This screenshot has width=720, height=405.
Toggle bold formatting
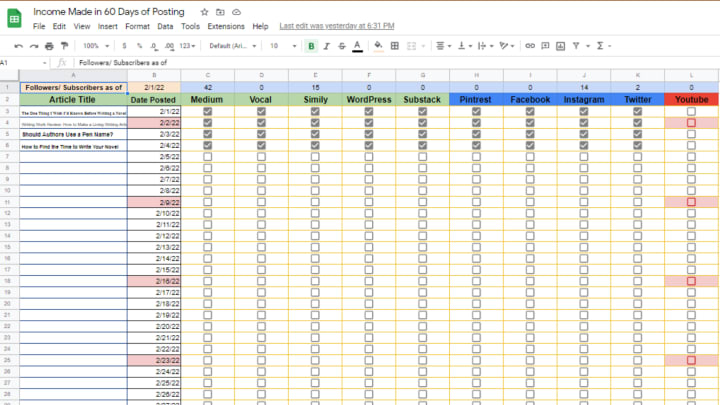click(311, 46)
